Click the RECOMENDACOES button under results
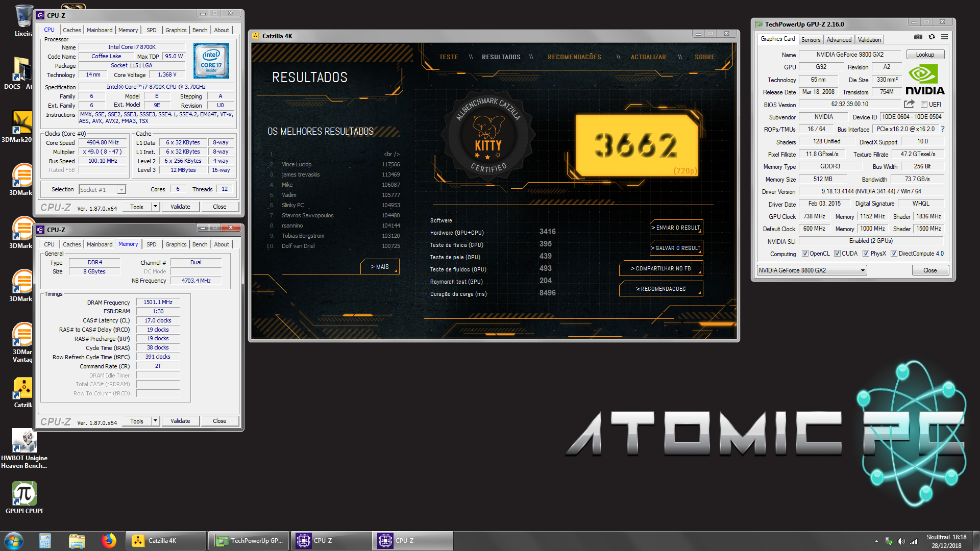Viewport: 980px width, 551px height. 661,289
